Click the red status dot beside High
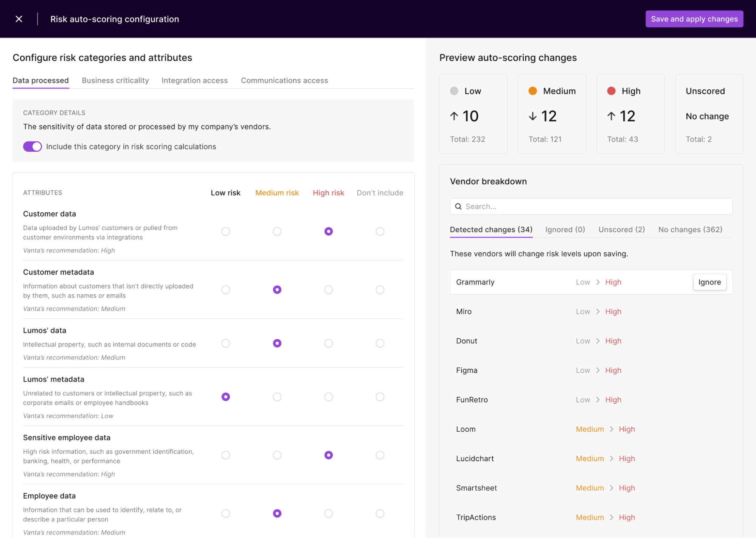756x538 pixels. [x=611, y=90]
